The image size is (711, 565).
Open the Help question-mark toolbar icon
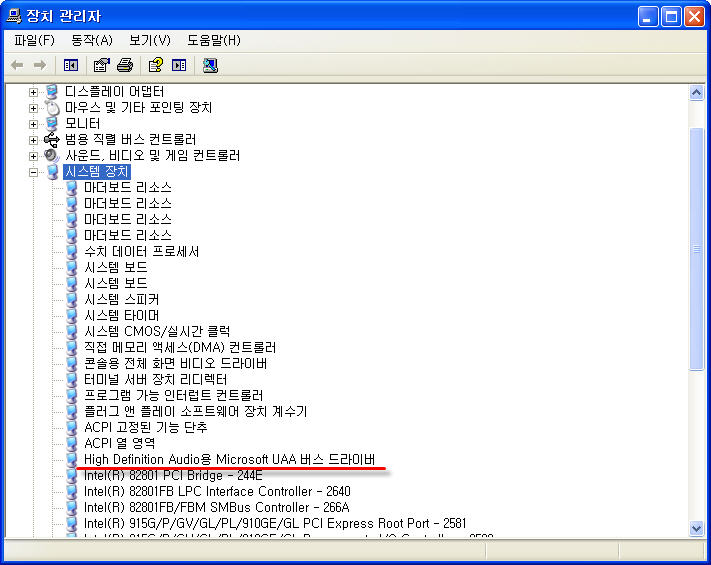[x=156, y=65]
